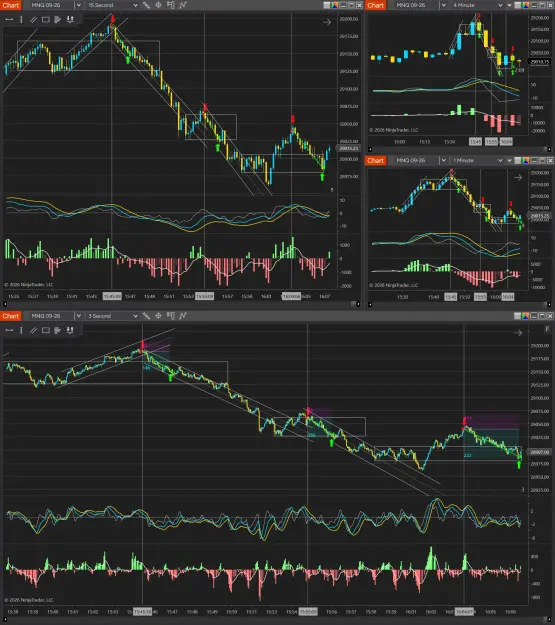
Task: Select parallel channel tool in 15 Second chart
Action: point(33,19)
